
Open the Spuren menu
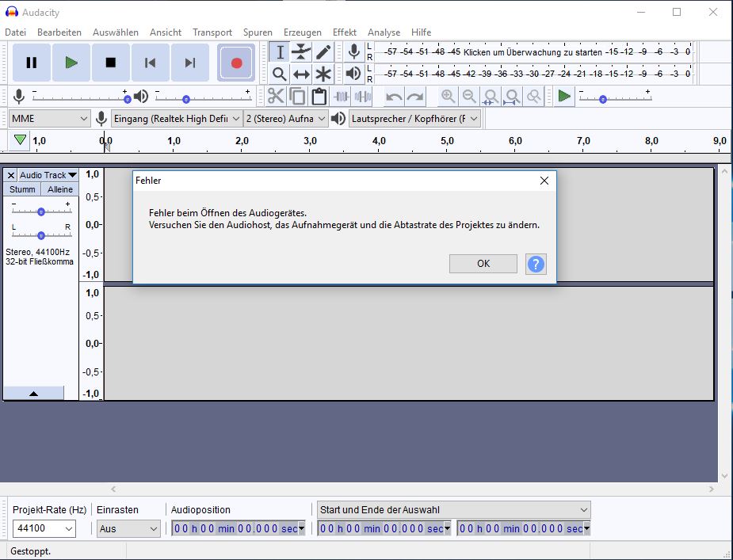click(x=258, y=32)
